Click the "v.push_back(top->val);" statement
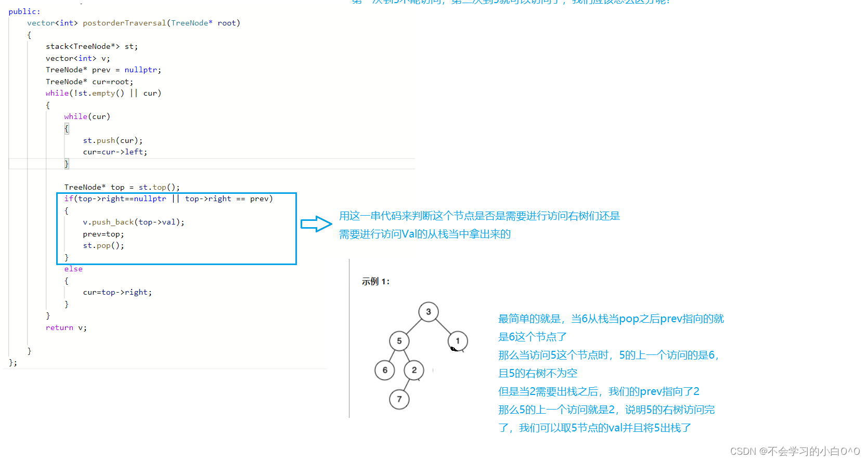Image resolution: width=868 pixels, height=461 pixels. 134,222
